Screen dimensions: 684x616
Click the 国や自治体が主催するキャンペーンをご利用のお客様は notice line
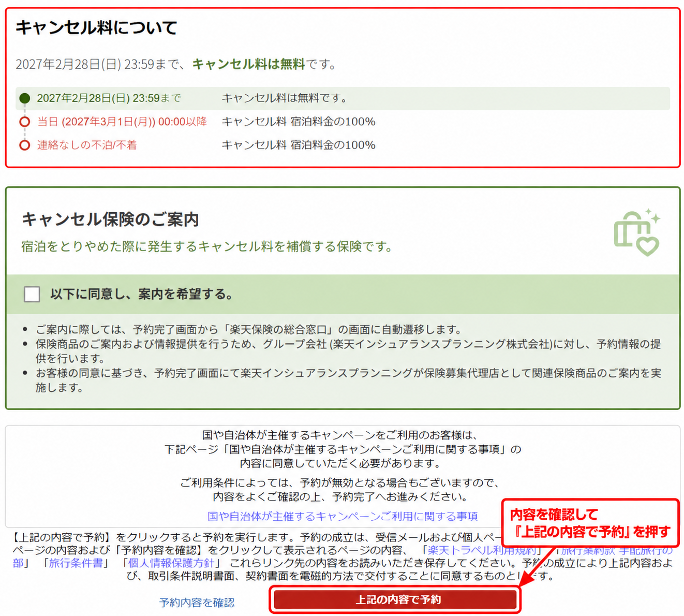[x=340, y=435]
